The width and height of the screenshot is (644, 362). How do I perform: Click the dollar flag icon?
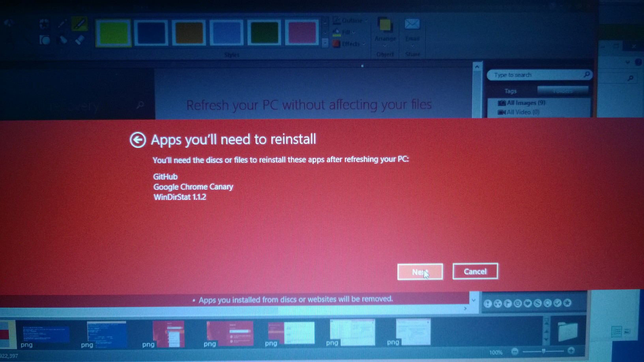537,303
